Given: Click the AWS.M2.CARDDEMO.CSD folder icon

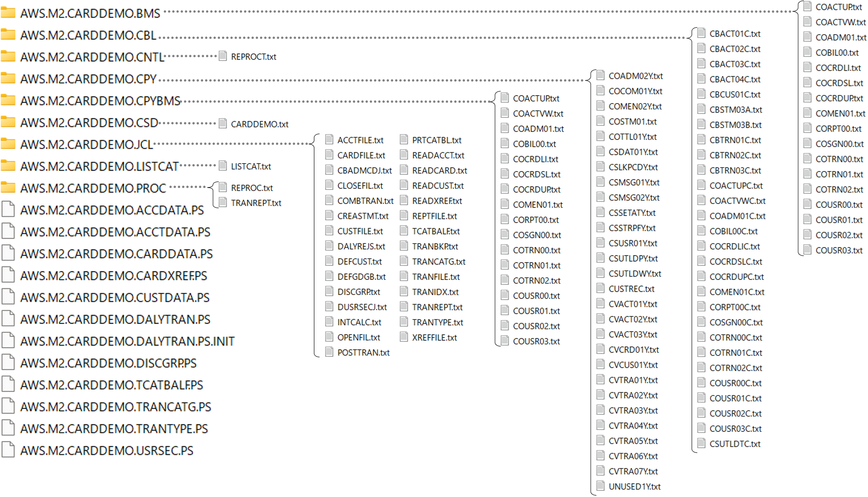Looking at the screenshot, I should coord(8,122).
